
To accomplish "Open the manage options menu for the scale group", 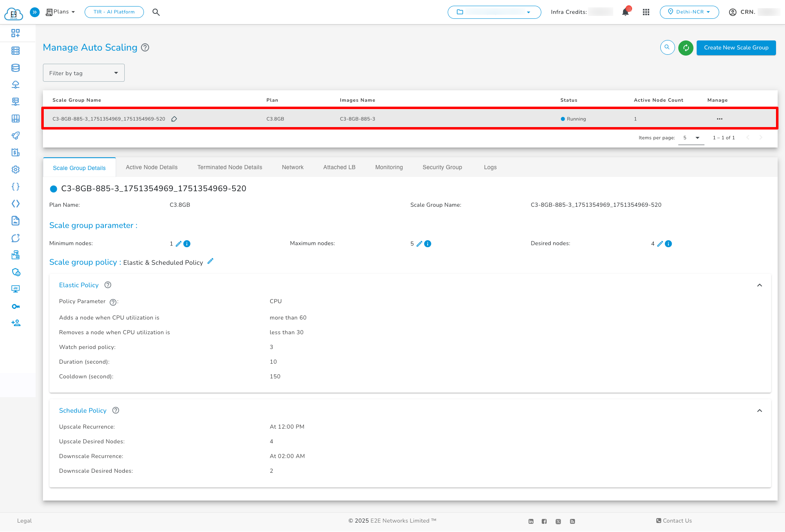I will [x=720, y=119].
